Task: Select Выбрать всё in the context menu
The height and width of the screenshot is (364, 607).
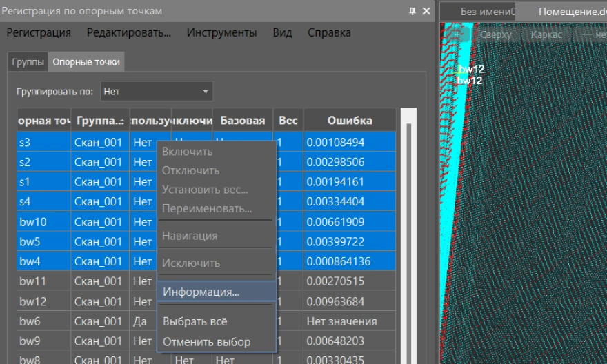Action: (x=195, y=321)
